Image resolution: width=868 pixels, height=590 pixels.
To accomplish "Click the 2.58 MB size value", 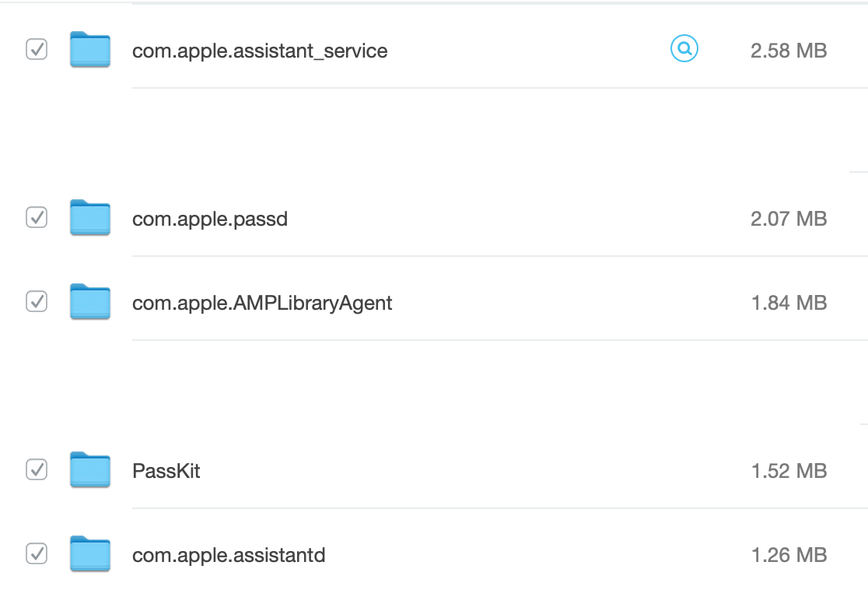I will pyautogui.click(x=788, y=51).
